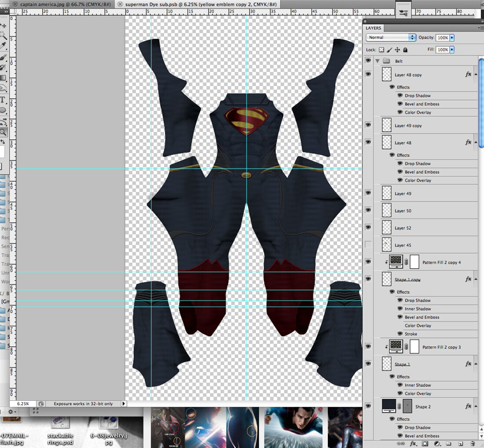This screenshot has height=448, width=484.
Task: Open the Layers panel options menu
Action: click(479, 28)
